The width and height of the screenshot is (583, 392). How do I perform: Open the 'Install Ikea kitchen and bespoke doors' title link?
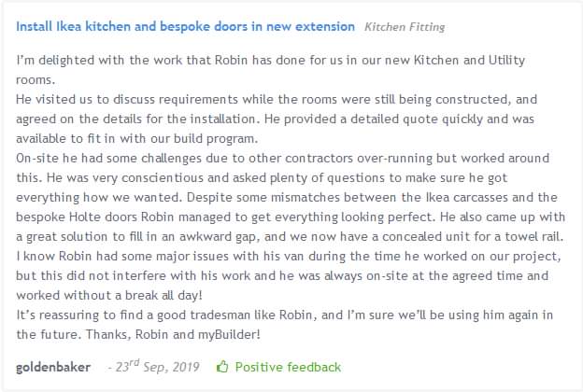pos(185,26)
